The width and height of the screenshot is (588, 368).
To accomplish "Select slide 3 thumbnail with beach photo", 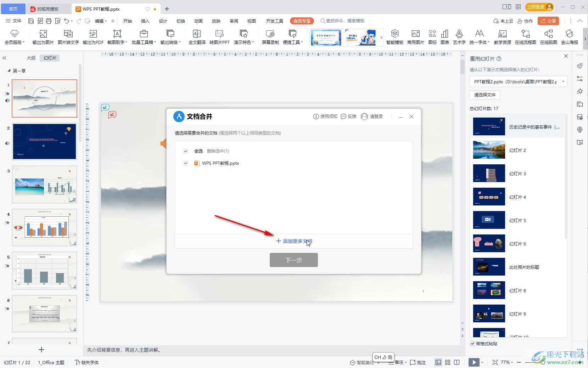I will pyautogui.click(x=44, y=185).
